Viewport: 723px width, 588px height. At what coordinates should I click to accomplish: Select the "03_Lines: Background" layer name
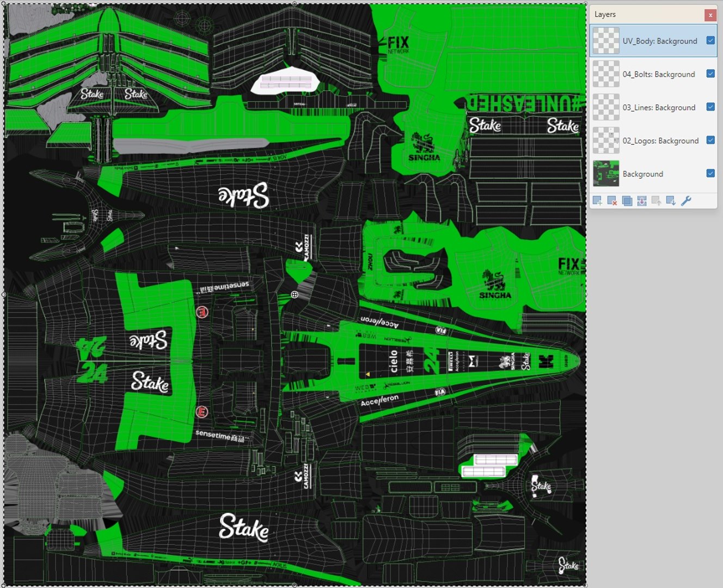click(659, 108)
